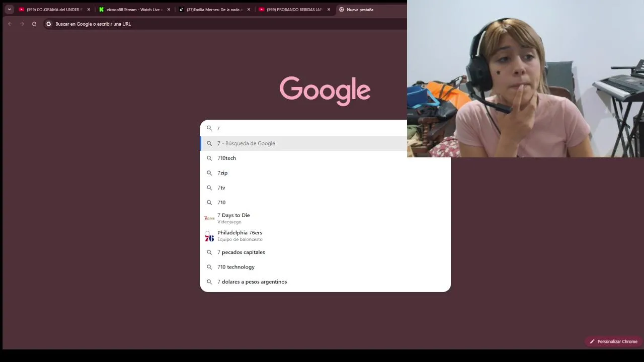This screenshot has height=362, width=644.
Task: Click the Kick favicon on vicooo88 tab
Action: [x=101, y=10]
